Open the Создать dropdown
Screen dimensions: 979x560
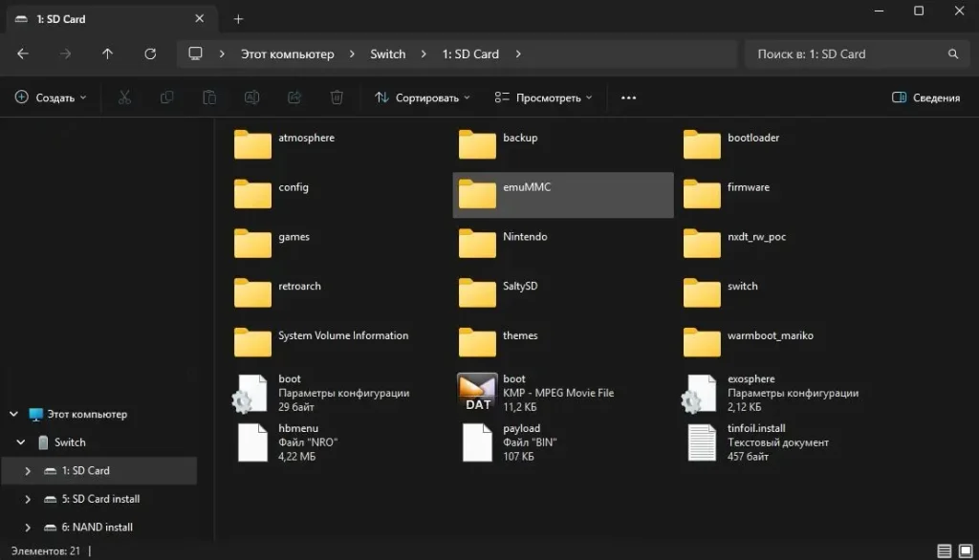[x=51, y=97]
